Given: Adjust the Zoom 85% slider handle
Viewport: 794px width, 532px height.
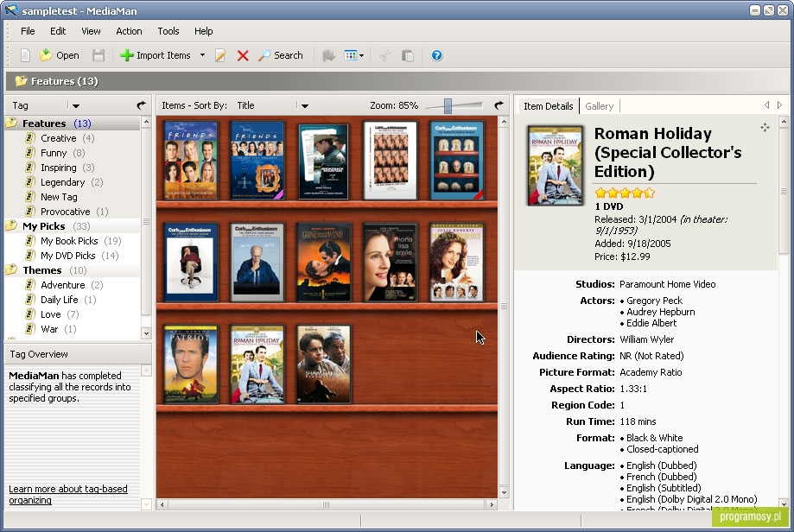Looking at the screenshot, I should coord(448,105).
